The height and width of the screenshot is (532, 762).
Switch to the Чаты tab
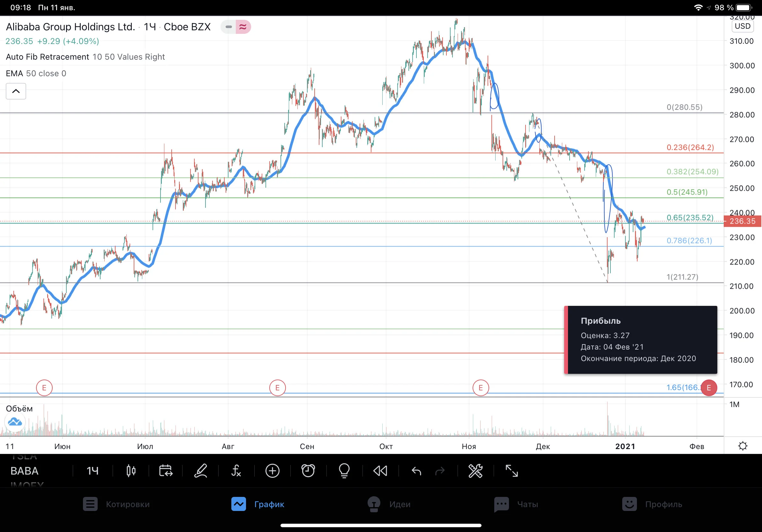(x=516, y=504)
